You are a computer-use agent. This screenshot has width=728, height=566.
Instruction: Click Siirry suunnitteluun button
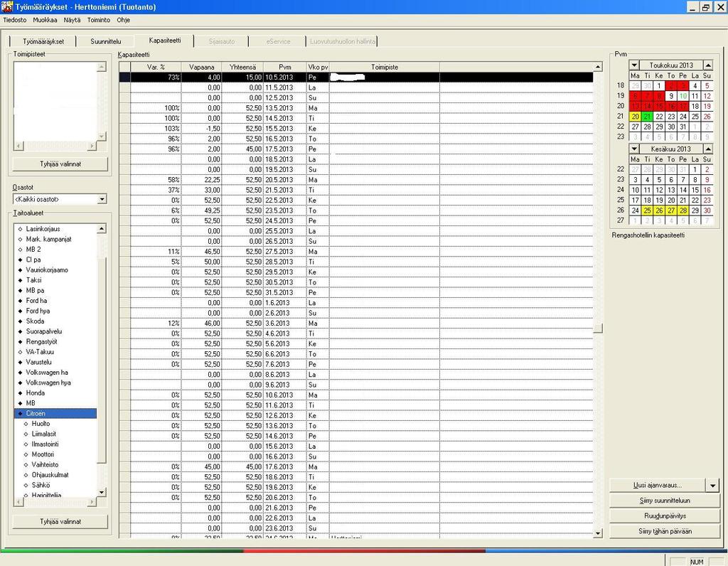tap(665, 501)
